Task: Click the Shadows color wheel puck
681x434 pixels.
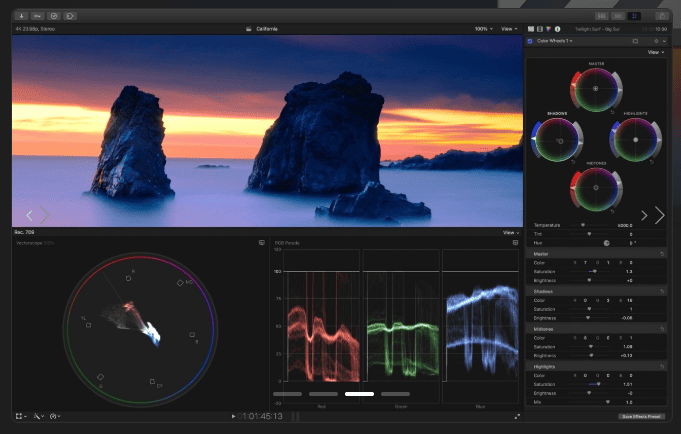Action: click(560, 141)
